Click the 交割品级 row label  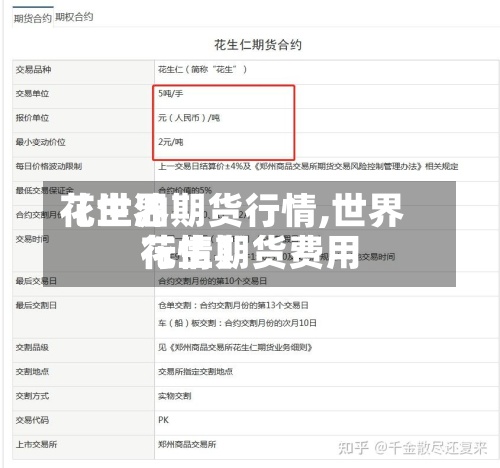point(32,347)
